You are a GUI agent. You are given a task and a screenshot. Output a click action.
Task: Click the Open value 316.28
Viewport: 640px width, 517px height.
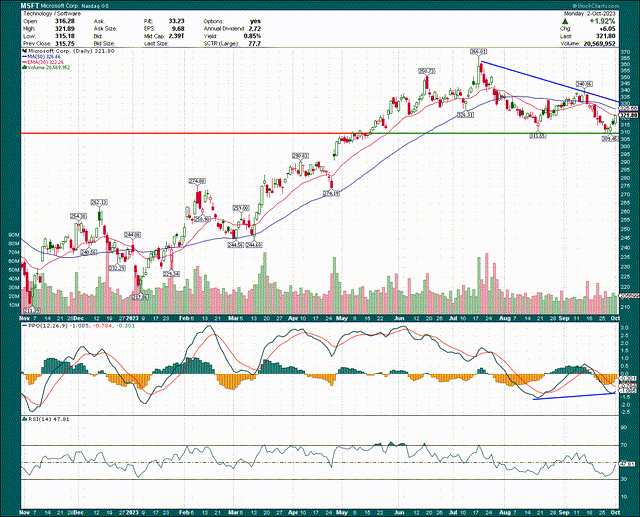pos(64,21)
